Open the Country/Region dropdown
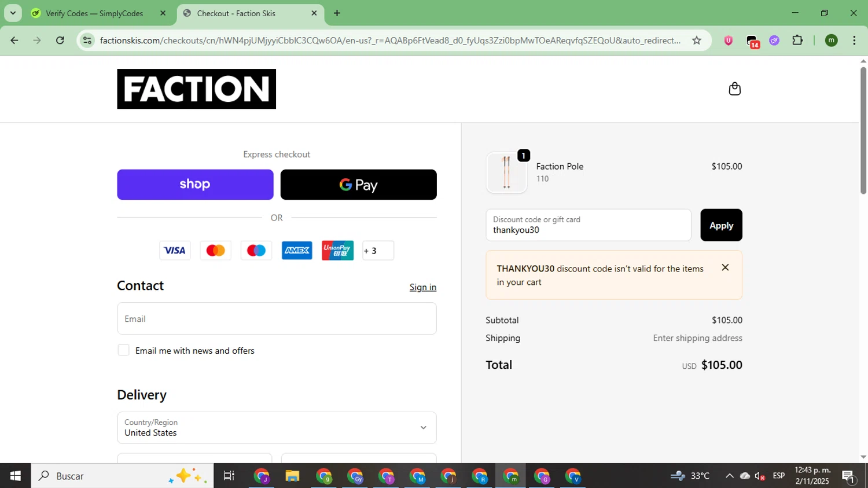Viewport: 868px width, 488px height. pyautogui.click(x=277, y=428)
